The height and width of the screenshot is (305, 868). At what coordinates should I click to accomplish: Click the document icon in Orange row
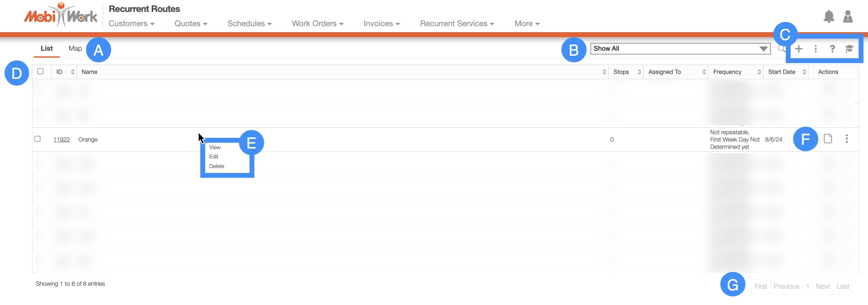(x=828, y=139)
